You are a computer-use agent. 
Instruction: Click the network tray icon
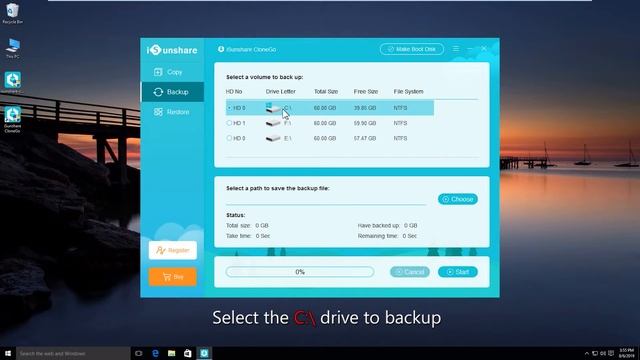[x=595, y=353]
